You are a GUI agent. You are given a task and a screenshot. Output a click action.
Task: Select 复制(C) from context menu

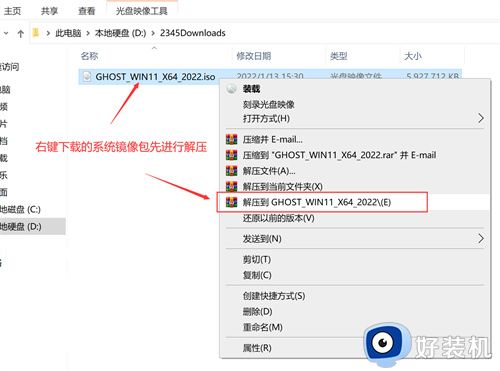pyautogui.click(x=257, y=275)
